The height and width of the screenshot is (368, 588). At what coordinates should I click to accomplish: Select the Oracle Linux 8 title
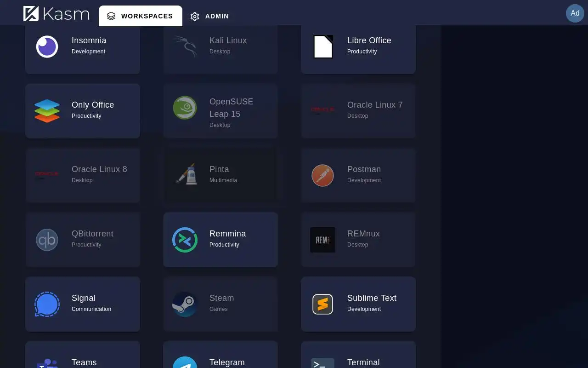[99, 169]
